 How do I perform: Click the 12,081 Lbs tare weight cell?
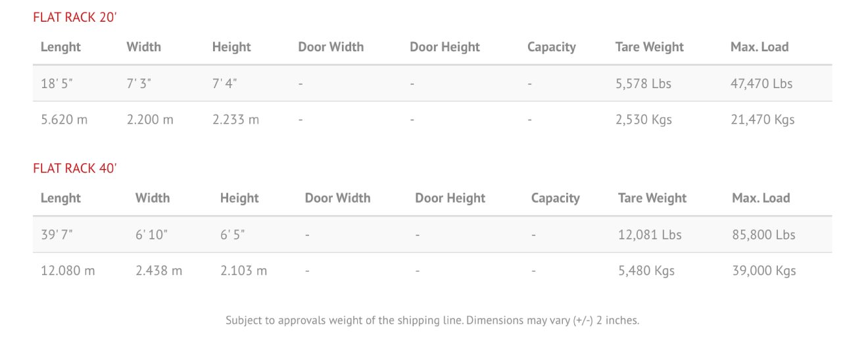click(x=650, y=235)
